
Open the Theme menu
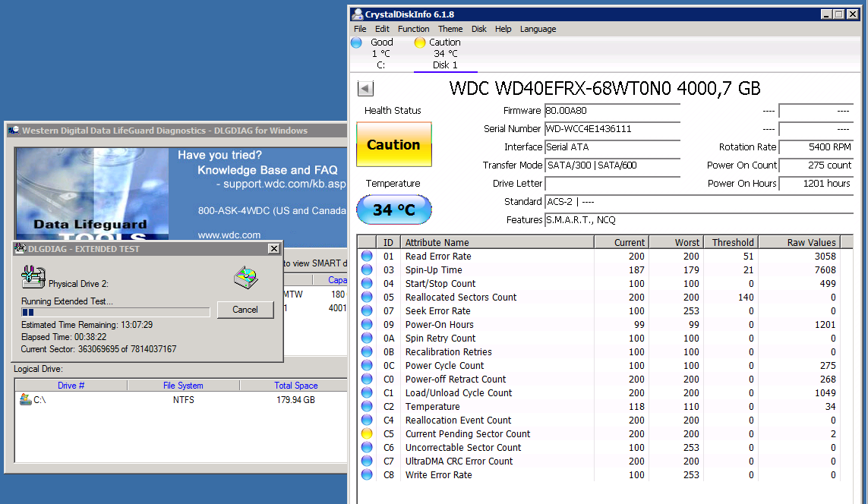(x=450, y=29)
